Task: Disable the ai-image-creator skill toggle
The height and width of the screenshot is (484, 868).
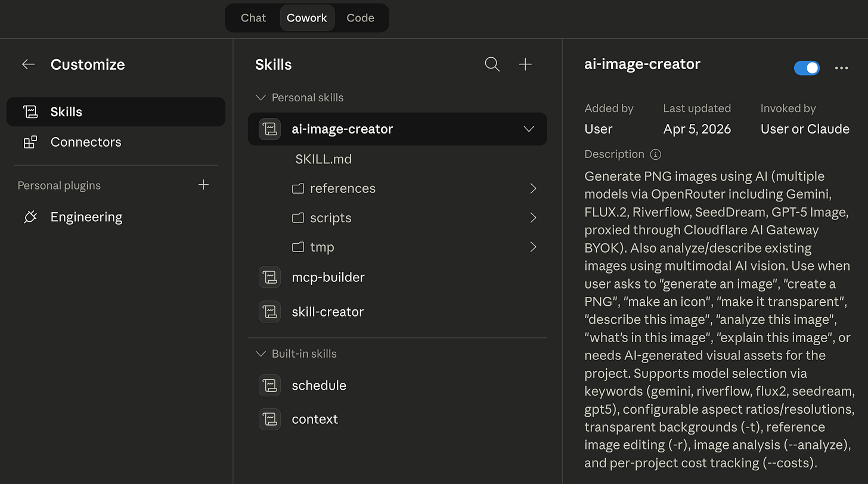Action: click(807, 68)
